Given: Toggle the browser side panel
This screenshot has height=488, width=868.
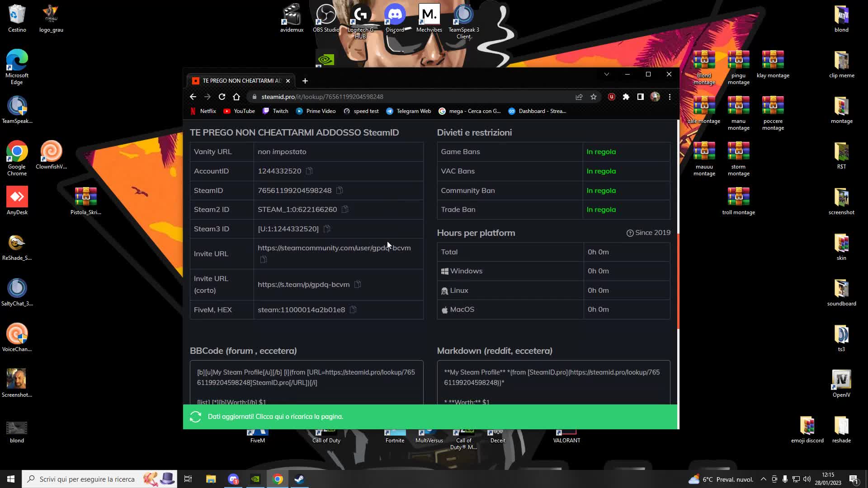Looking at the screenshot, I should point(641,97).
